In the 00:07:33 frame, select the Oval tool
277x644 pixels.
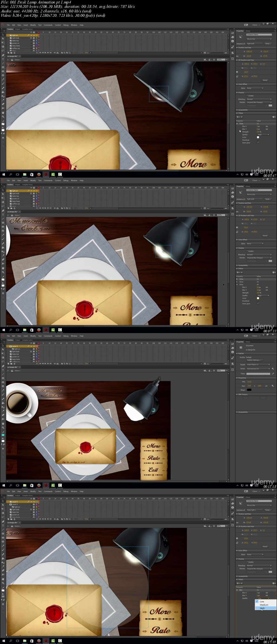(3, 227)
